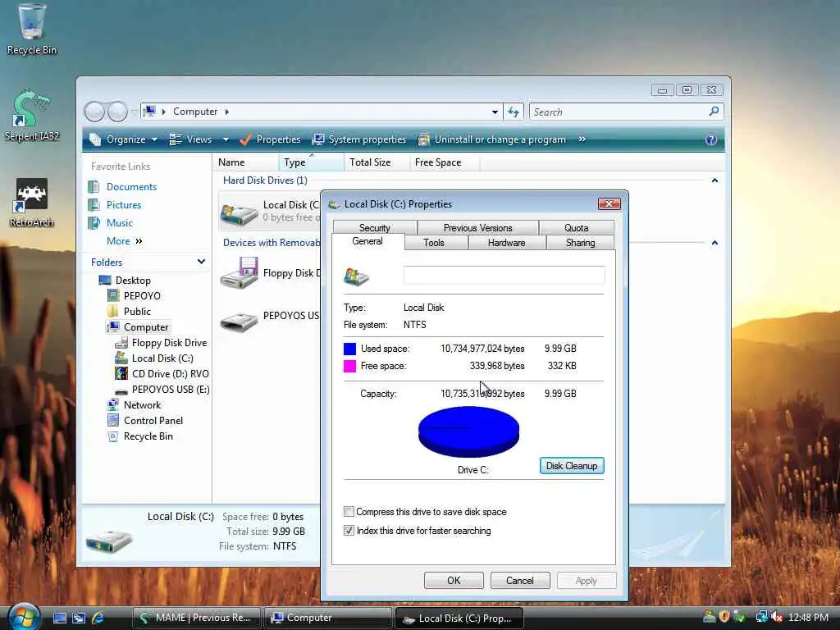This screenshot has height=630, width=840.
Task: Sort by Free Space column header
Action: click(445, 162)
